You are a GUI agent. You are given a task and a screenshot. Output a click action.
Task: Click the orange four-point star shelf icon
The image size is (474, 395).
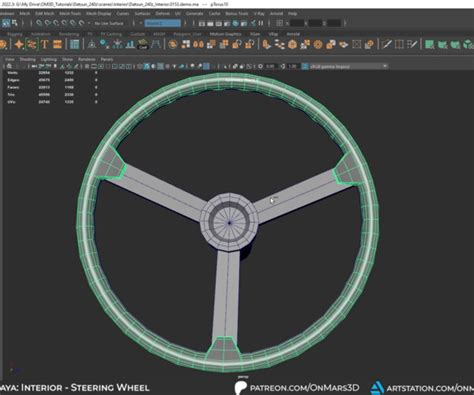click(x=19, y=44)
